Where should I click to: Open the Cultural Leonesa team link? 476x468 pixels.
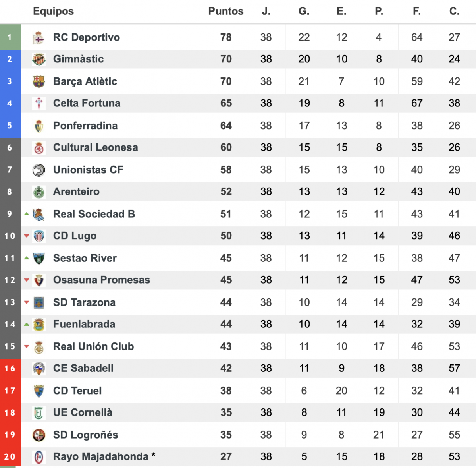[95, 148]
